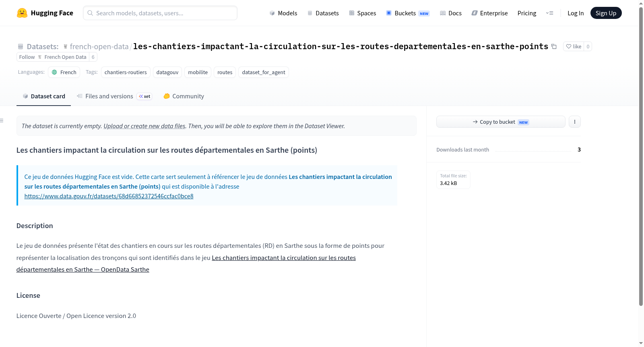Open the three-dot more options menu
The height and width of the screenshot is (347, 644).
(x=575, y=122)
